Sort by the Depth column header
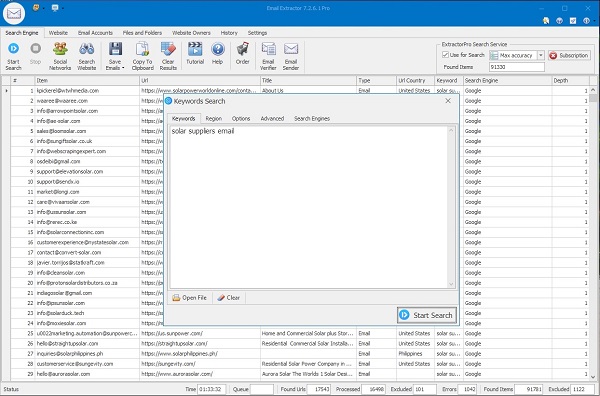The width and height of the screenshot is (600, 396). [570, 80]
